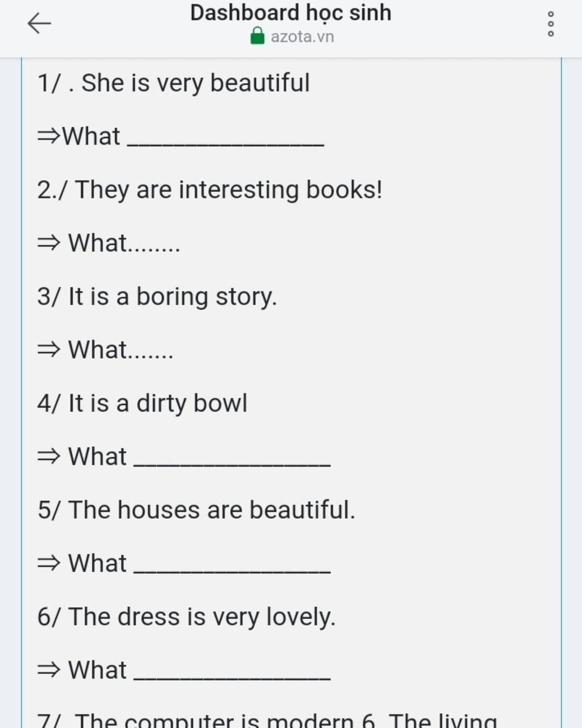Screen dimensions: 582x728
Task: Open the three-dot overflow menu
Action: [550, 24]
